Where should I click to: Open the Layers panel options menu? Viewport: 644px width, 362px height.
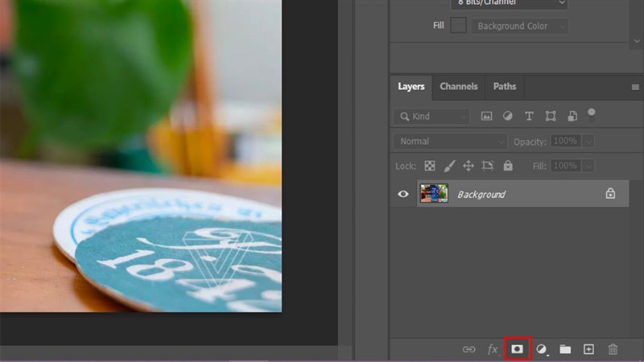[635, 87]
